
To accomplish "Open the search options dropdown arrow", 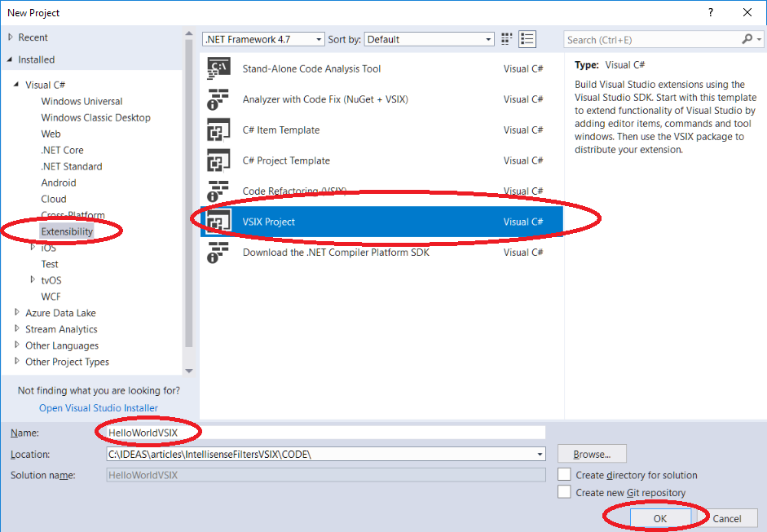I will point(759,39).
